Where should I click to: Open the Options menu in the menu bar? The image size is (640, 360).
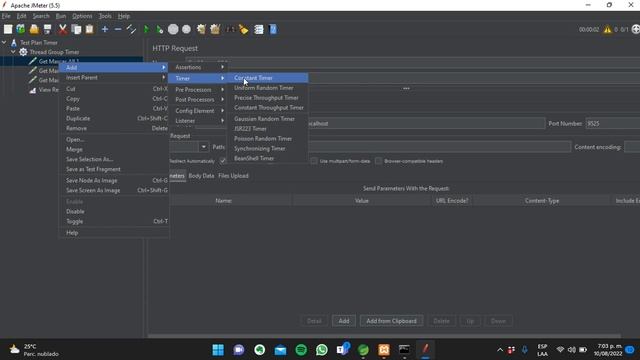[82, 16]
